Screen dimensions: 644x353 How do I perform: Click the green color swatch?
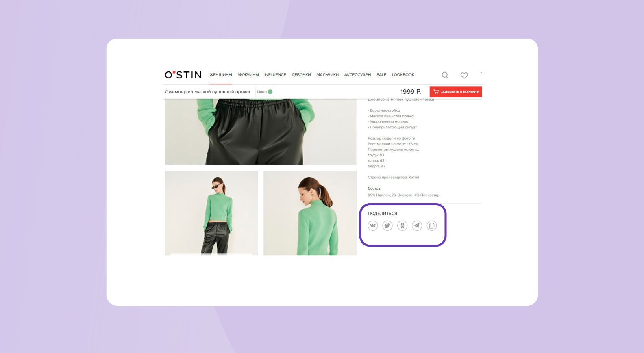click(270, 92)
